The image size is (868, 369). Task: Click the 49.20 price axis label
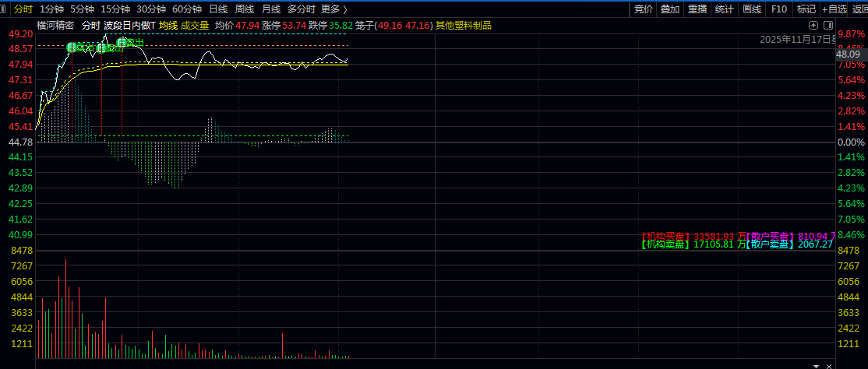[21, 33]
